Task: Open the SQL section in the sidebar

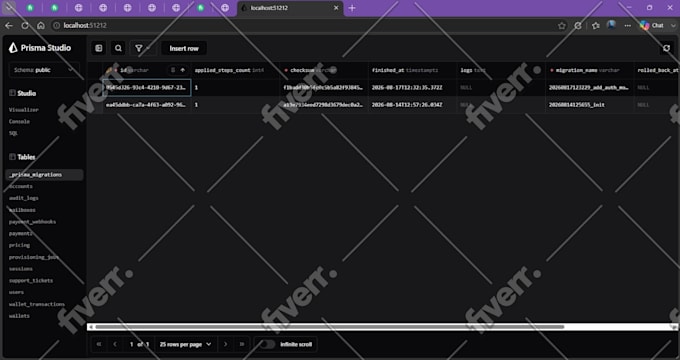Action: click(x=13, y=133)
